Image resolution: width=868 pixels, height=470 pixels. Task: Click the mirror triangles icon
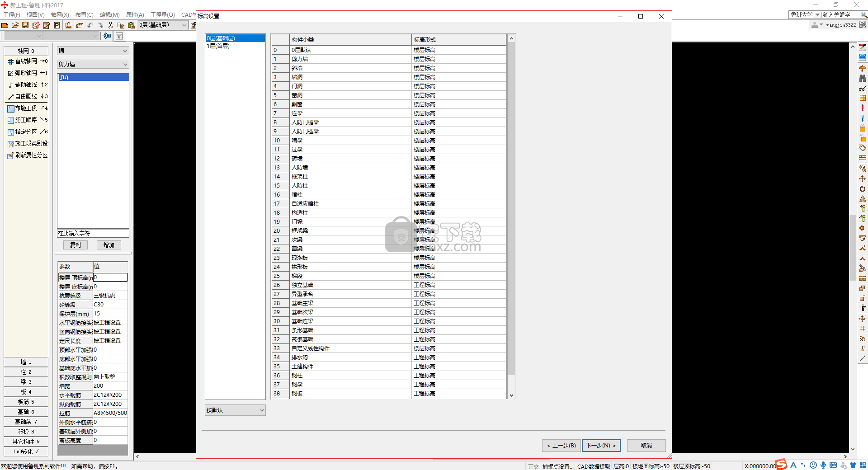863,198
